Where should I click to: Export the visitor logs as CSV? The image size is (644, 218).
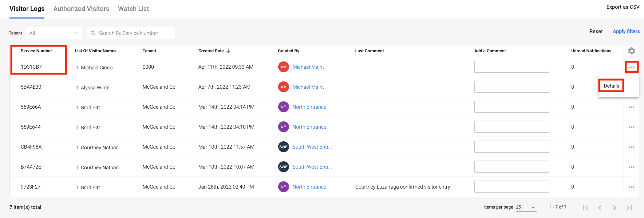pos(623,7)
